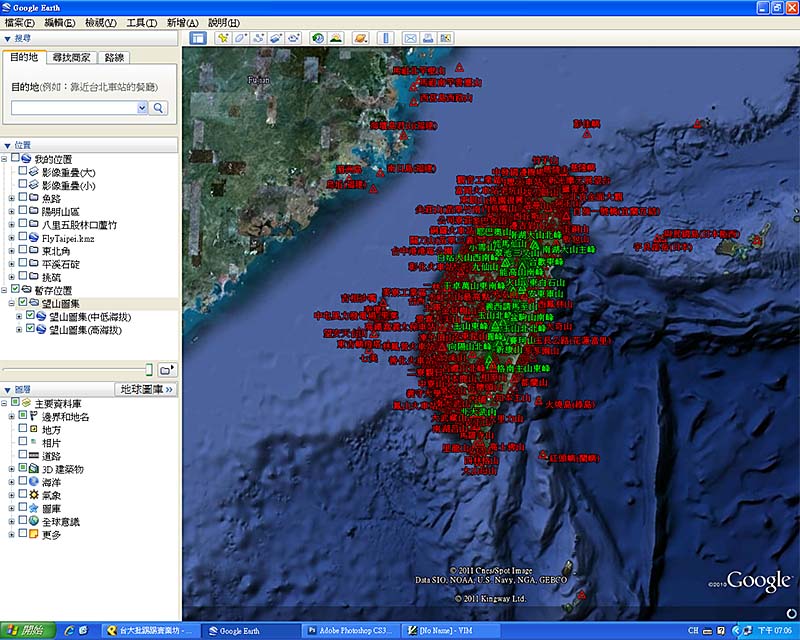Click the Google Earth taskbar button
Image resolution: width=800 pixels, height=640 pixels.
tap(252, 631)
